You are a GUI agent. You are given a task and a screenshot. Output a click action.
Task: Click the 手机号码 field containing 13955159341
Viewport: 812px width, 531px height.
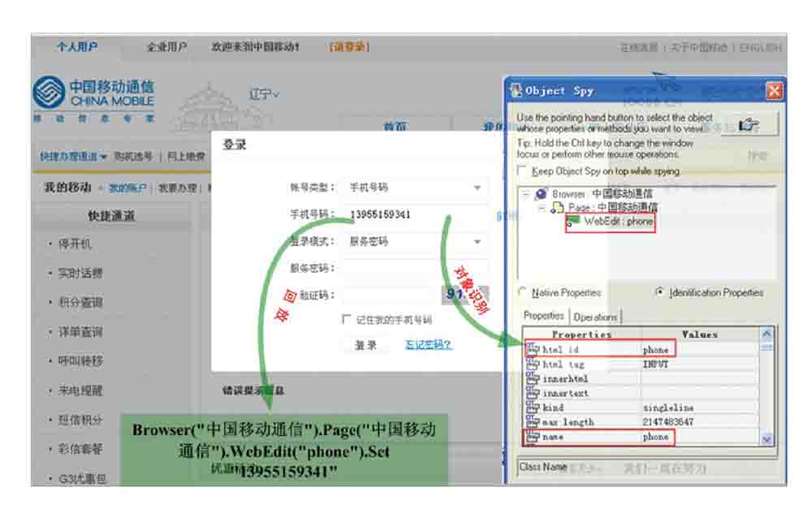coord(415,214)
